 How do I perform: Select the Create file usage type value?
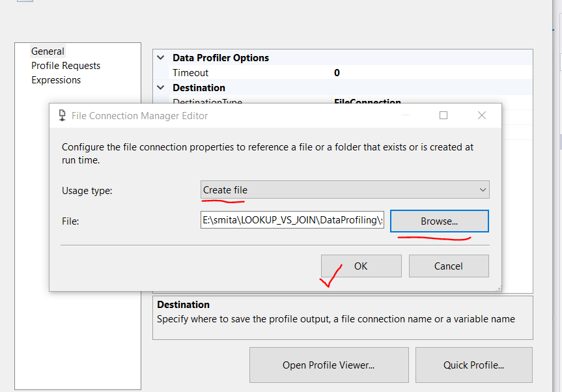click(225, 189)
